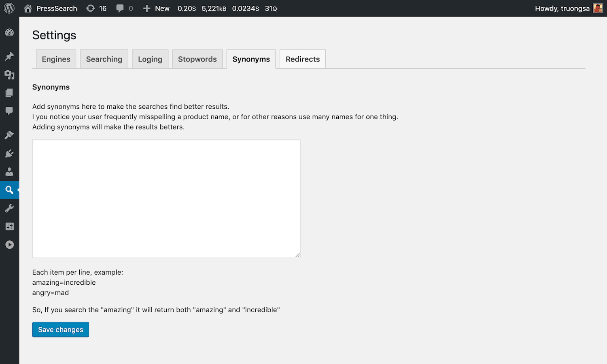Open the WordPress logo menu
Viewport: 607px width, 364px height.
pyautogui.click(x=9, y=8)
